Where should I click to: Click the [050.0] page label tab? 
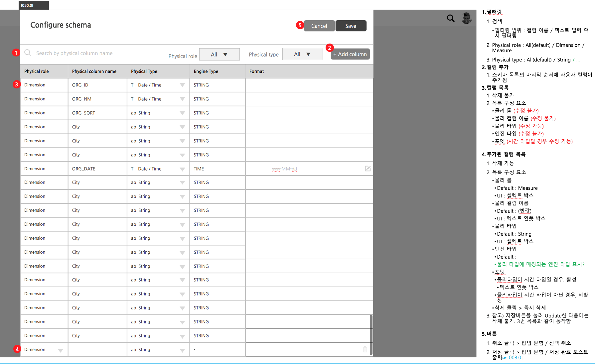coord(34,5)
